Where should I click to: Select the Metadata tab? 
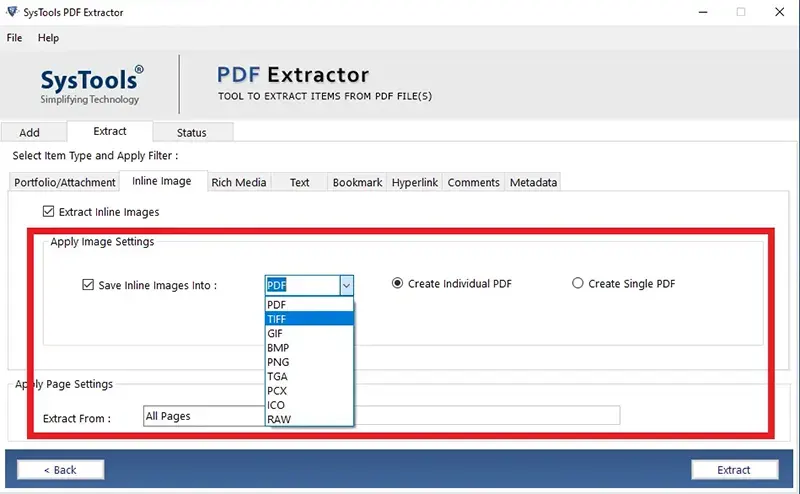533,182
